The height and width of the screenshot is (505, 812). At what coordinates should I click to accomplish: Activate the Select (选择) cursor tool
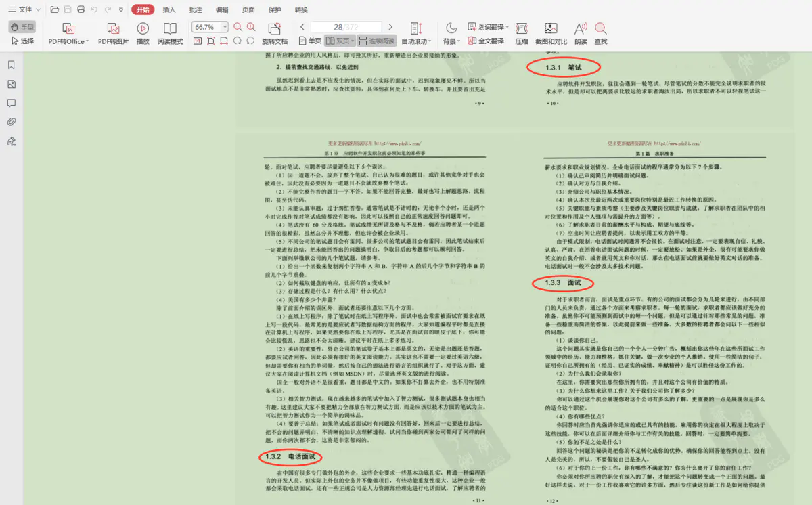[22, 41]
